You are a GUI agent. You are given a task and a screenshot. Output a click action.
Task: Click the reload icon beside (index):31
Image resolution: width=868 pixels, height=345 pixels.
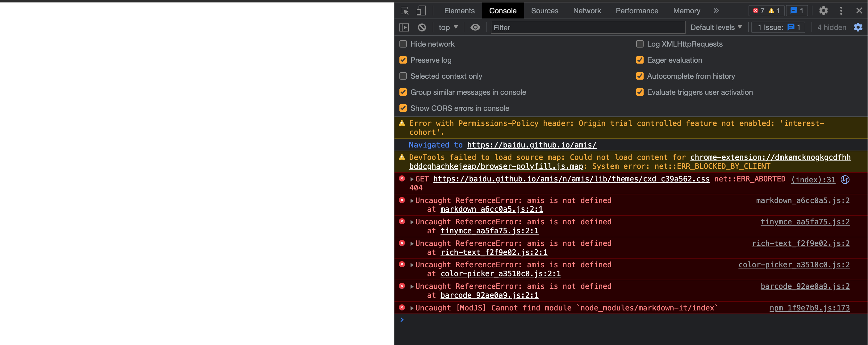coord(845,180)
